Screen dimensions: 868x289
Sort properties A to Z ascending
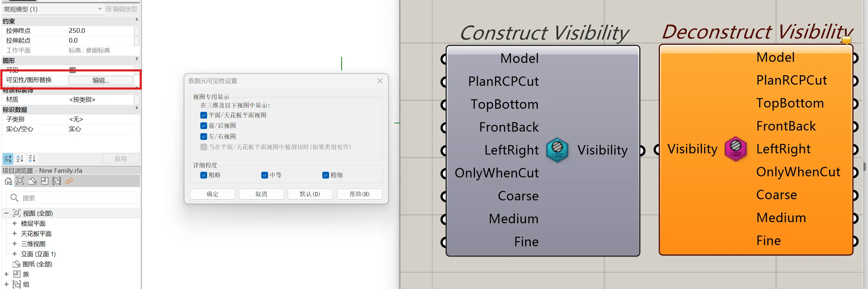pos(20,159)
